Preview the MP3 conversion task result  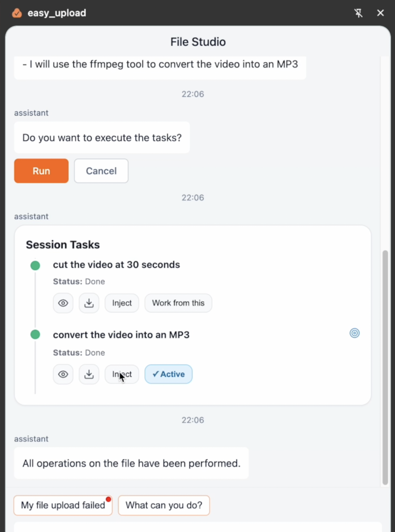63,375
